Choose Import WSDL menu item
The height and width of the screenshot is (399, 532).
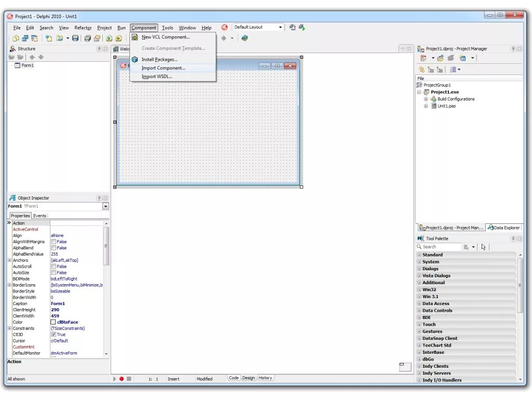pos(172,76)
